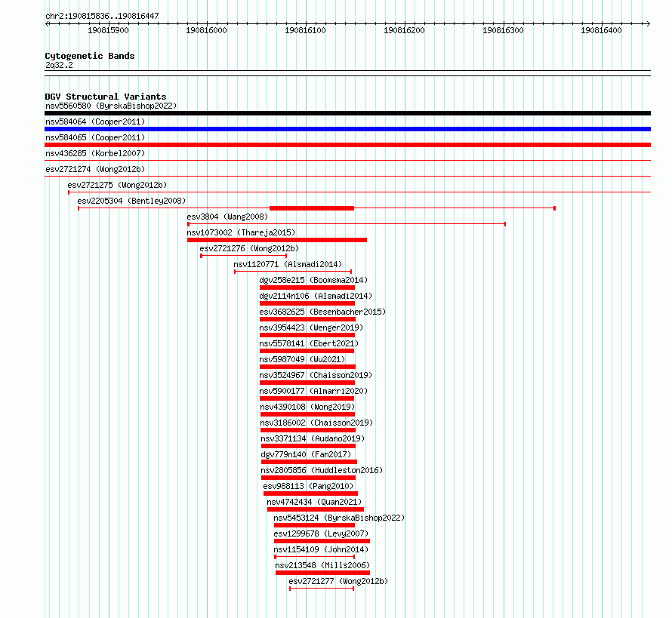Select esv2721276 (Wong2012b) label

click(249, 248)
